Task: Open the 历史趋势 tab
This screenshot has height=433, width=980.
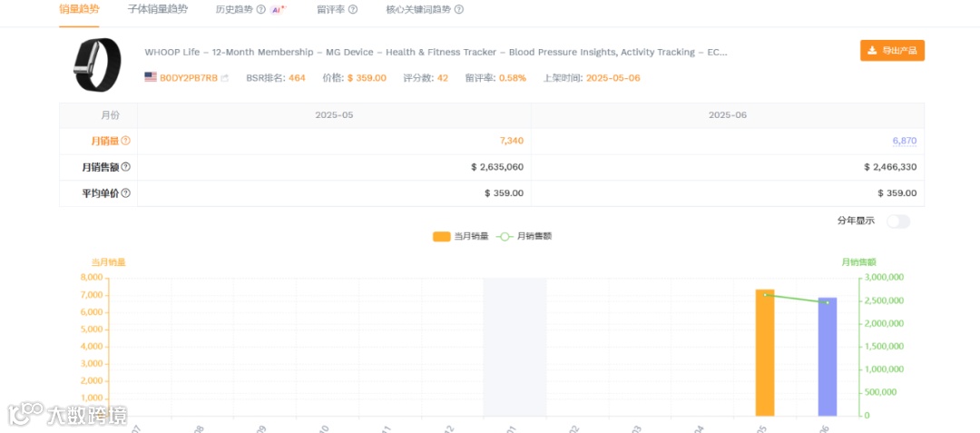Action: point(235,9)
